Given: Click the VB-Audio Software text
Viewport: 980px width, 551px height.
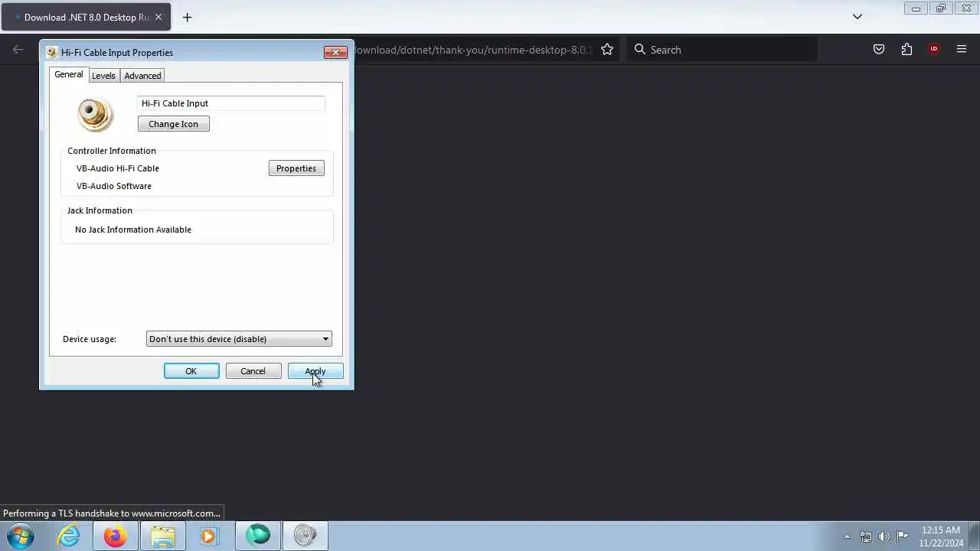Looking at the screenshot, I should point(114,186).
